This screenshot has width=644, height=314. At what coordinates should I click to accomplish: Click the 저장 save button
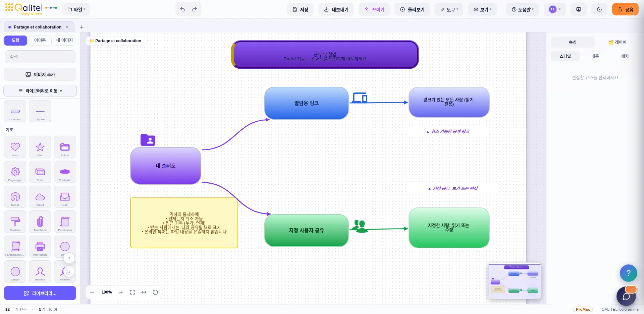(300, 9)
